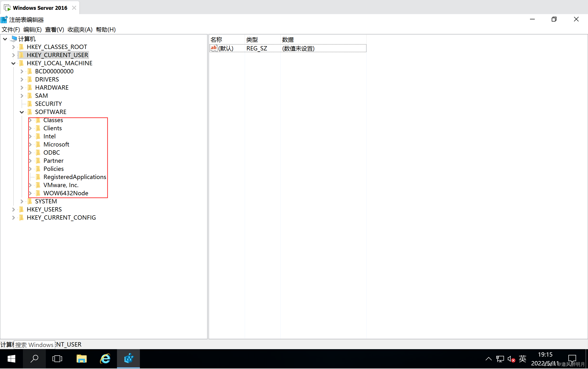Click the muted volume tray icon
588x369 pixels.
click(x=511, y=359)
